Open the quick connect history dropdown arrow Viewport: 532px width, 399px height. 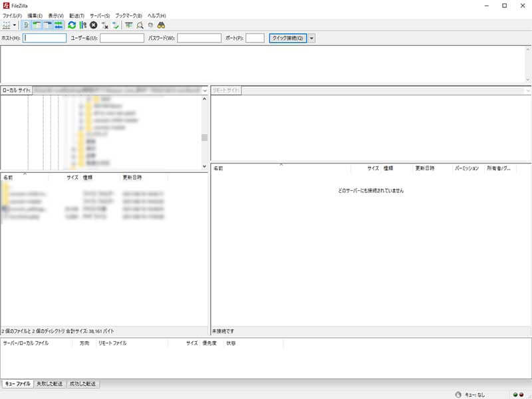(311, 38)
